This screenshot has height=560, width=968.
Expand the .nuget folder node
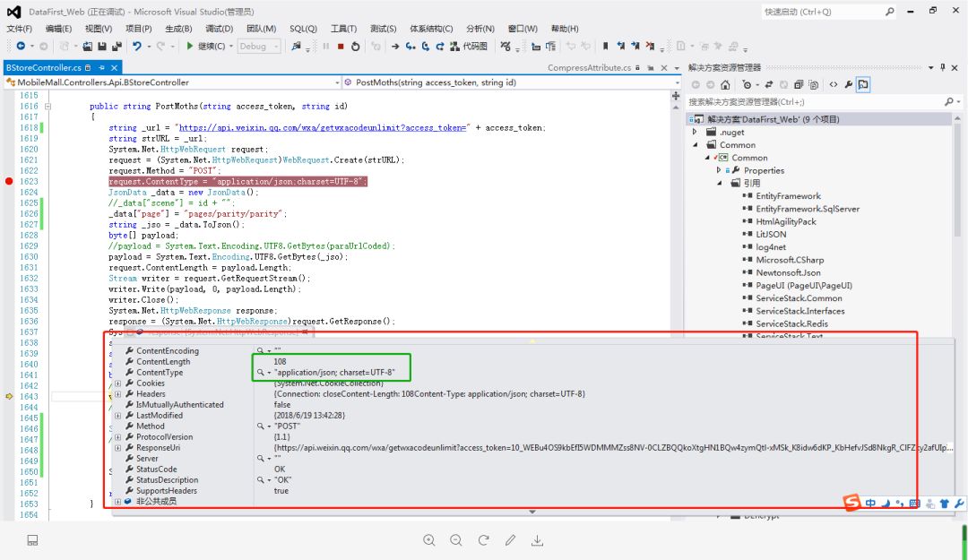pyautogui.click(x=695, y=132)
